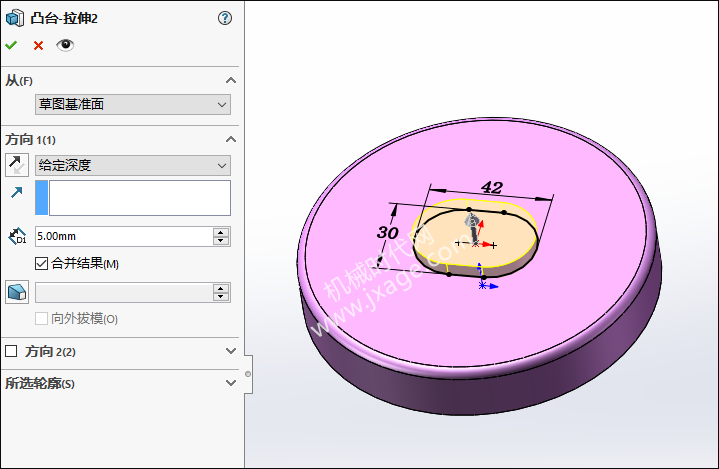Image resolution: width=719 pixels, height=469 pixels.
Task: Uncheck the 合并结果(M) checkbox
Action: (x=41, y=263)
